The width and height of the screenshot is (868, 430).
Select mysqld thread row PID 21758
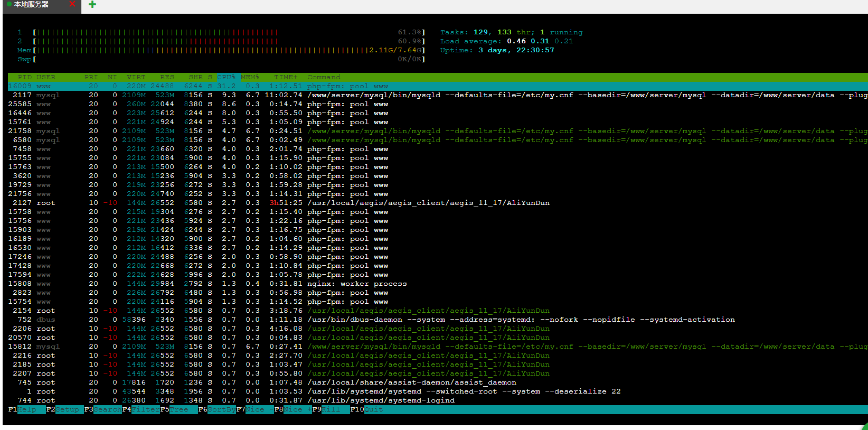point(438,131)
